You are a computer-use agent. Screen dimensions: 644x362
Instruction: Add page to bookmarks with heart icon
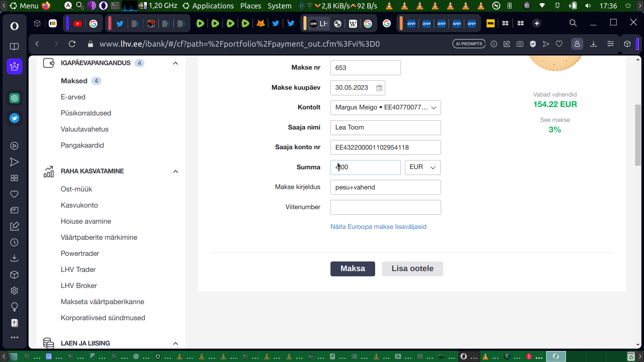click(x=559, y=44)
